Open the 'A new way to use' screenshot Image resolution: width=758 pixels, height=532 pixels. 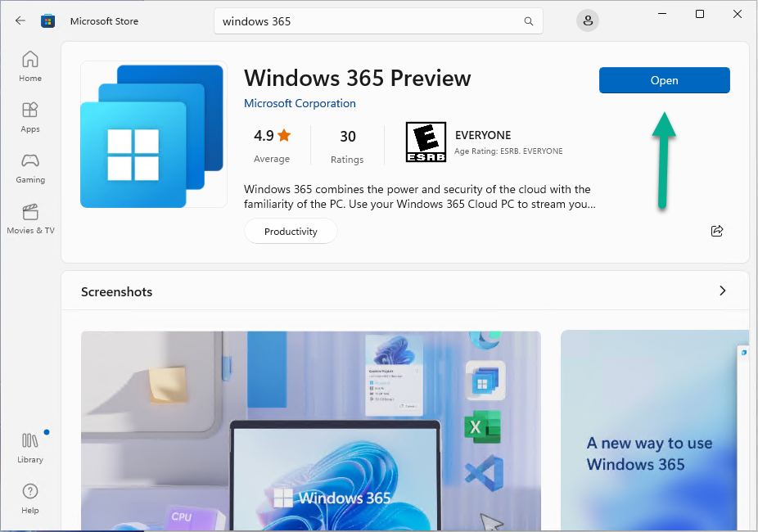pos(655,431)
